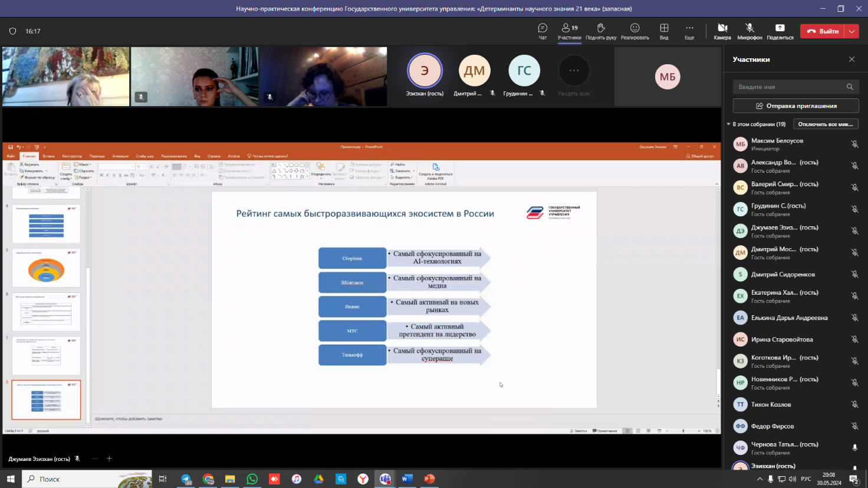Click mic icon next to Елькина Дарья Андреевна
Screen dimensions: 868x488
(854, 318)
